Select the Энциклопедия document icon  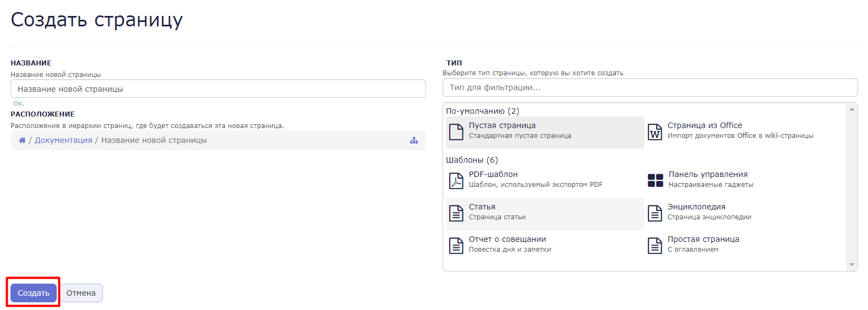(655, 213)
